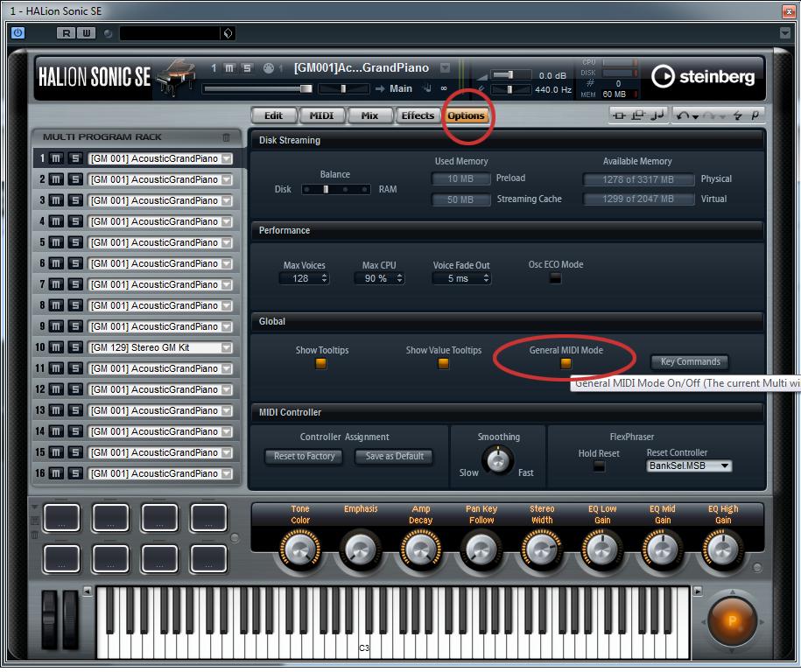Click keyboard scroll right arrow
Screen dimensions: 801x672
pyautogui.click(x=698, y=591)
